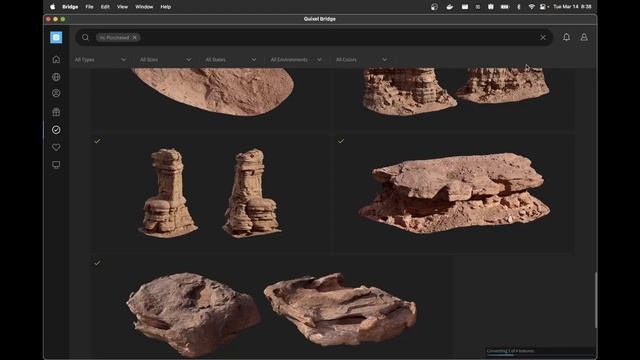Image resolution: width=640 pixels, height=360 pixels.
Task: Open the Apple menu
Action: pyautogui.click(x=53, y=7)
